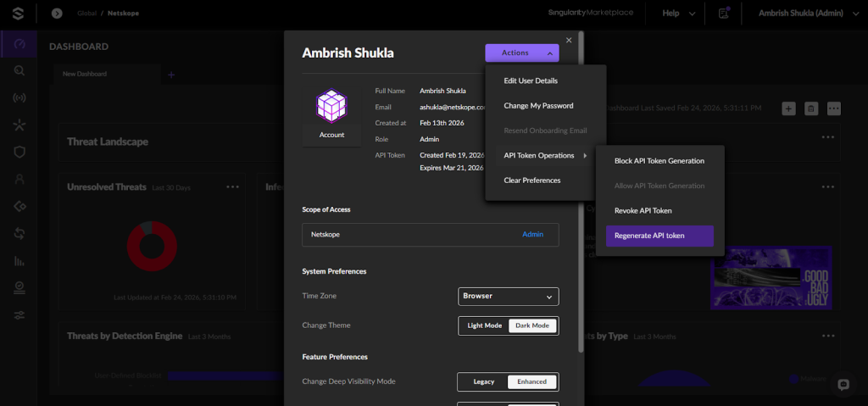This screenshot has width=868, height=406.
Task: Click Netskope in the breadcrumb
Action: [x=124, y=14]
